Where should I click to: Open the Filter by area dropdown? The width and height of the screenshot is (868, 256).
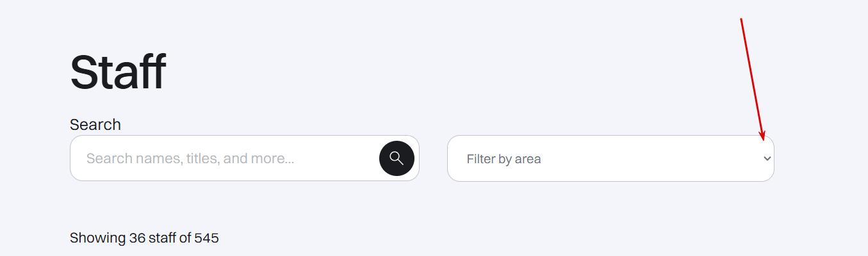click(x=610, y=159)
